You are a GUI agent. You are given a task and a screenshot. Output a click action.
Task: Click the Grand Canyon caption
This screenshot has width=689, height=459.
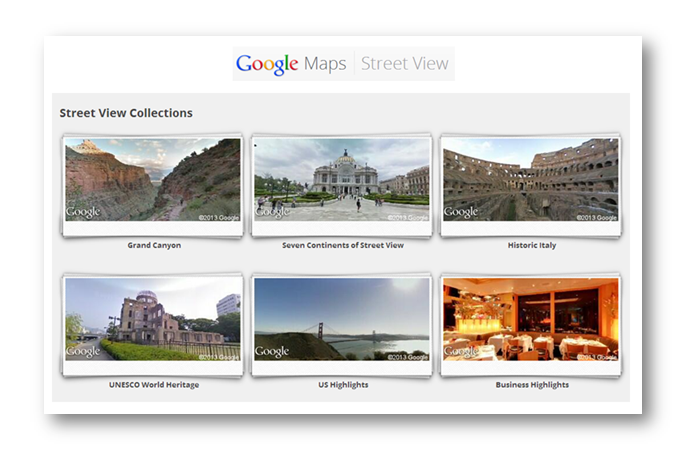(x=154, y=245)
